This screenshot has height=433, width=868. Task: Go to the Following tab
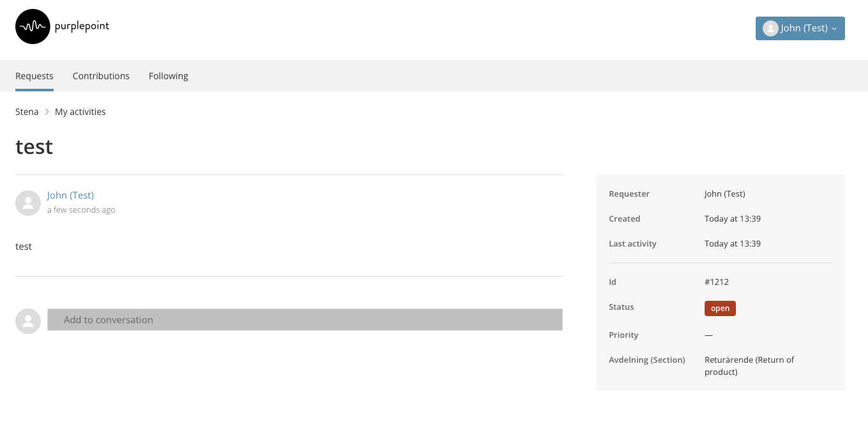point(168,76)
